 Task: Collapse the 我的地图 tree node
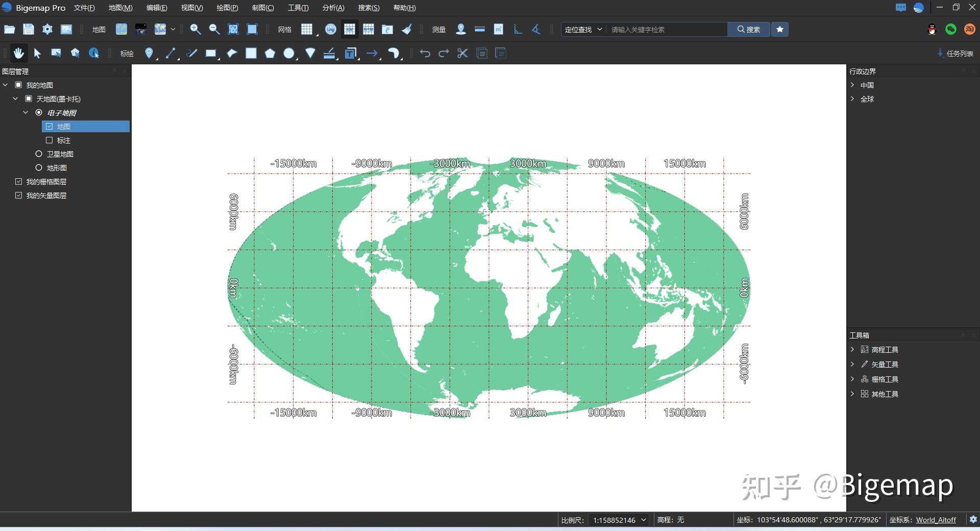(x=6, y=85)
